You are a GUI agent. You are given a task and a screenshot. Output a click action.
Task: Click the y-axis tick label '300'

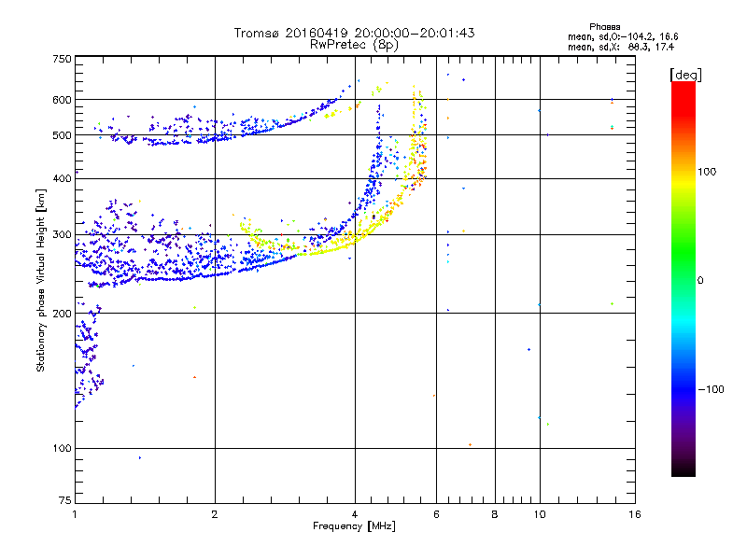point(62,234)
